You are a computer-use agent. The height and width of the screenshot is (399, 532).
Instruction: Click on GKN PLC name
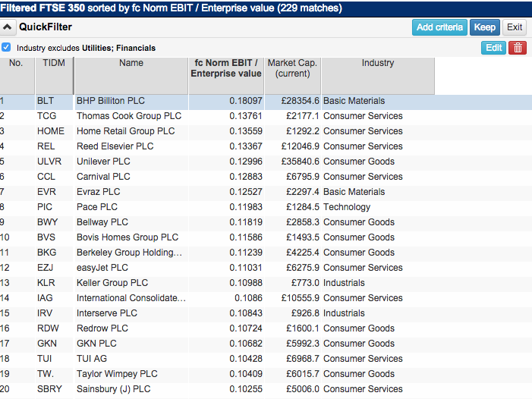point(96,344)
